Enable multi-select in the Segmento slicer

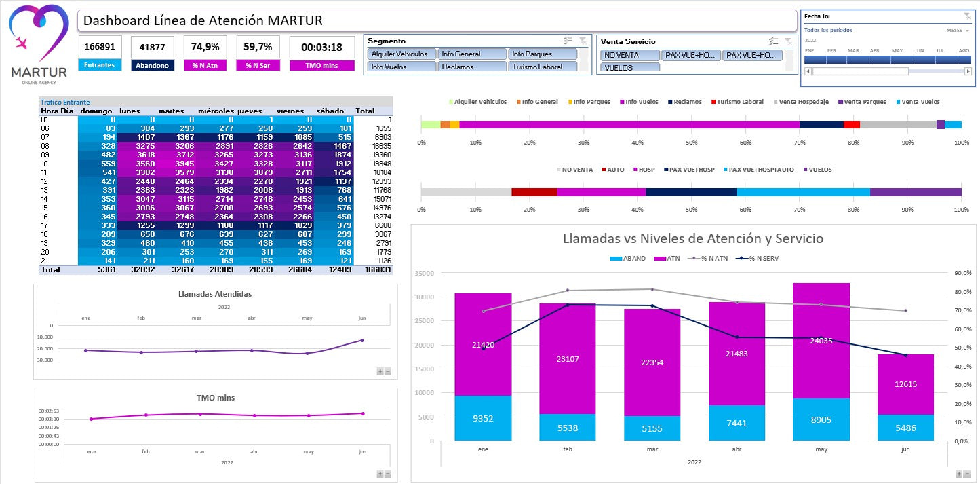point(568,41)
